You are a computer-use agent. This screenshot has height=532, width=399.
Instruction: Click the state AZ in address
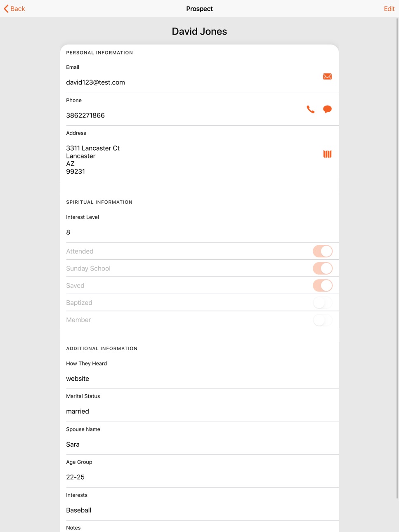click(70, 164)
